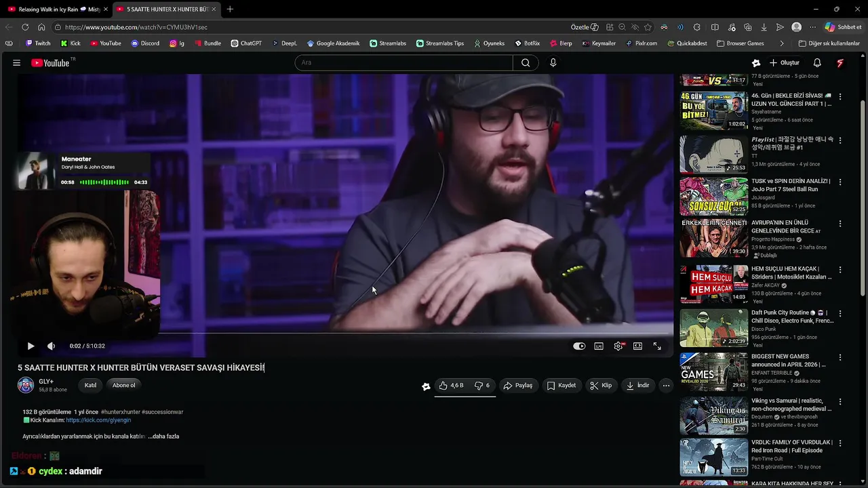The width and height of the screenshot is (868, 488).
Task: Open browser settings and more menu
Action: (812, 27)
